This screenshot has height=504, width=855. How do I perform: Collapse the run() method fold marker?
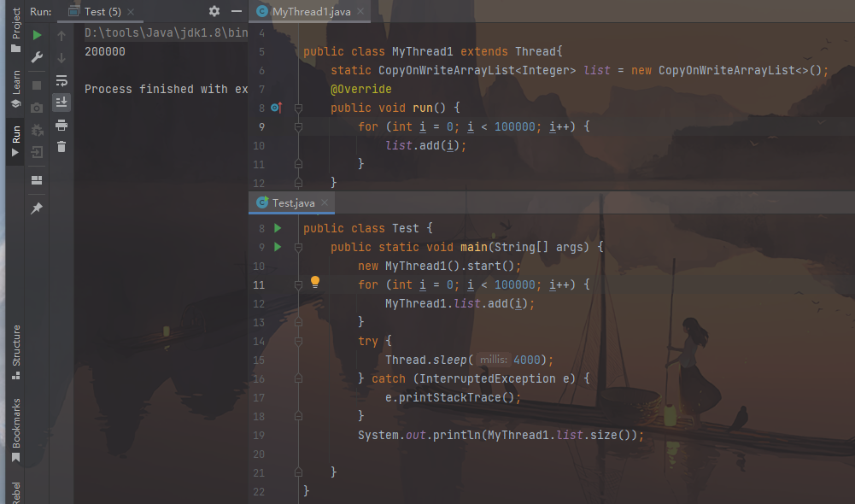click(x=298, y=108)
